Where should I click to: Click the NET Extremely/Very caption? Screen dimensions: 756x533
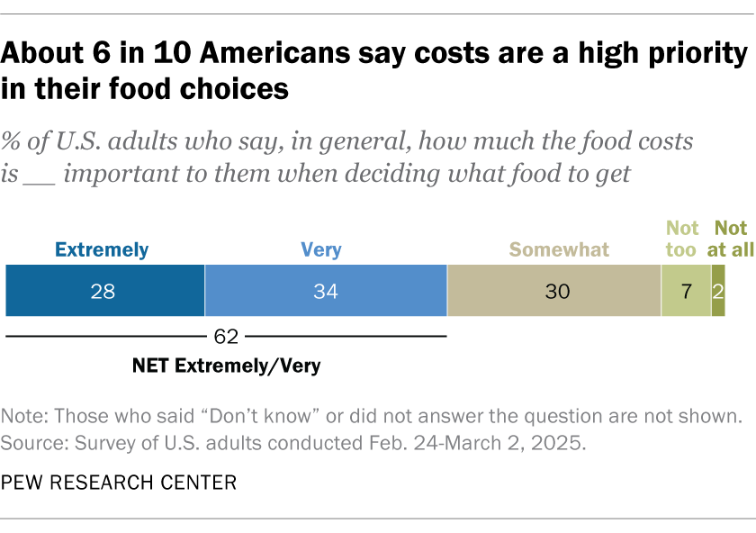[226, 366]
